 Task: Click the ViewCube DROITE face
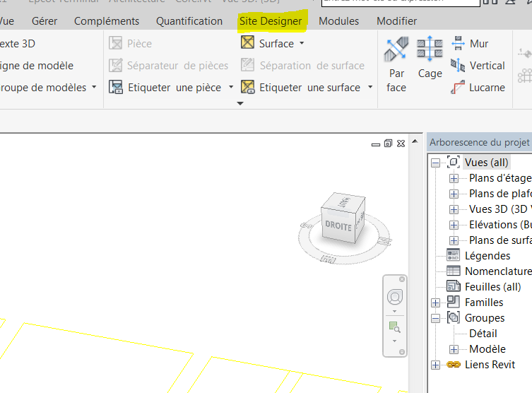pos(337,227)
